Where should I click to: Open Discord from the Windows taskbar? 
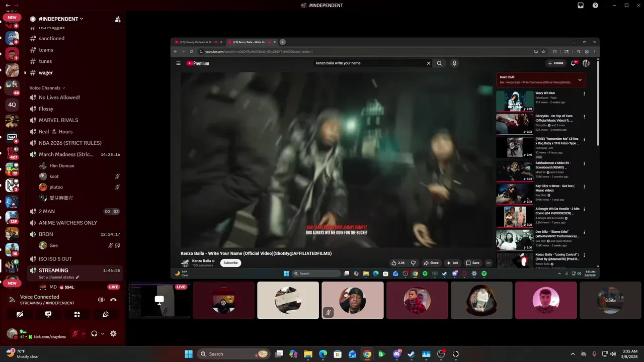396,354
